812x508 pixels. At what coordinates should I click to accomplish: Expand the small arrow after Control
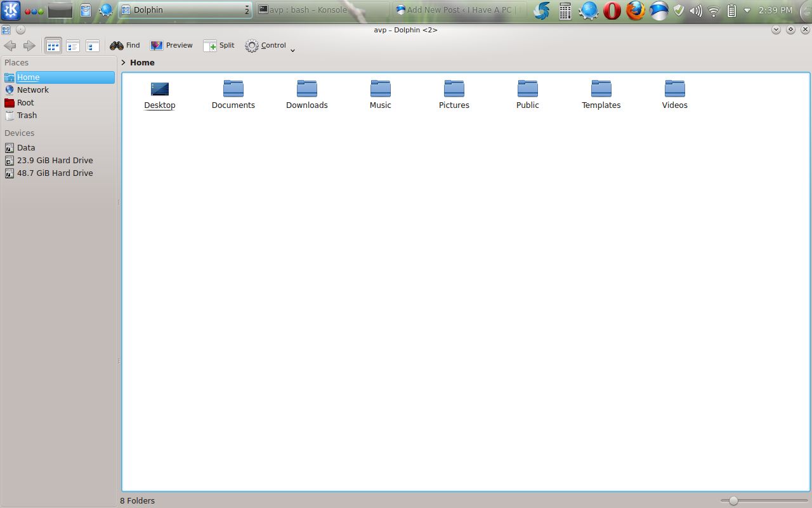(x=292, y=50)
